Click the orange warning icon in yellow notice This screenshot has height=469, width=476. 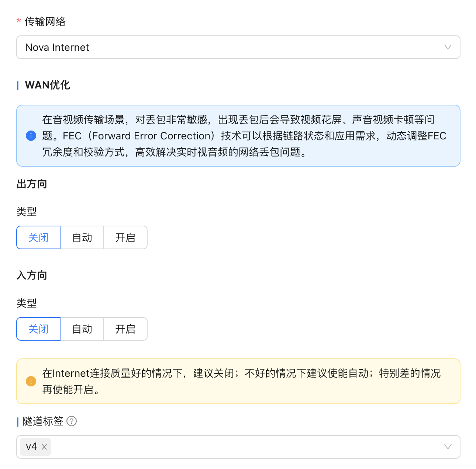[31, 381]
